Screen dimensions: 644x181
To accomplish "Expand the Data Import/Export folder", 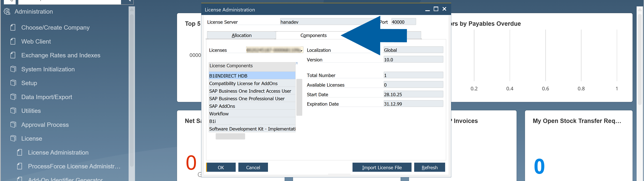I will click(x=46, y=97).
